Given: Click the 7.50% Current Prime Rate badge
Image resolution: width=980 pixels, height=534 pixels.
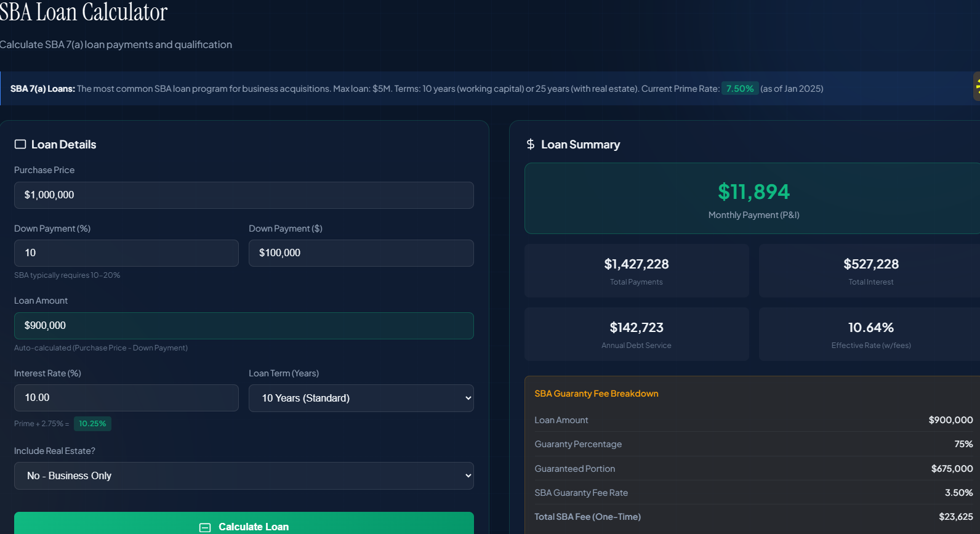Looking at the screenshot, I should click(x=740, y=89).
